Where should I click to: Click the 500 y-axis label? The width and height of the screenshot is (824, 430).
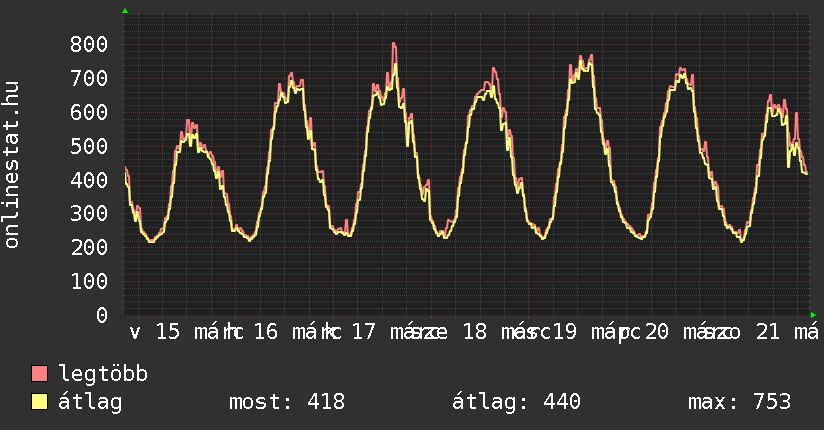pos(90,146)
